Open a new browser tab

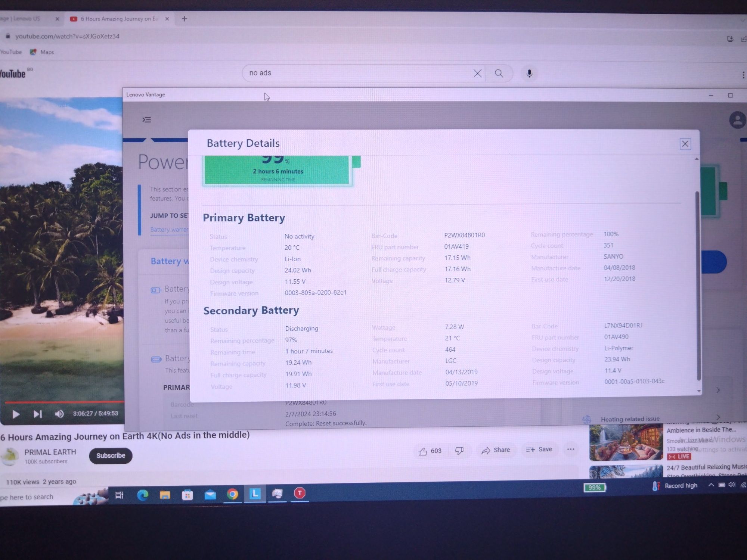coord(184,19)
